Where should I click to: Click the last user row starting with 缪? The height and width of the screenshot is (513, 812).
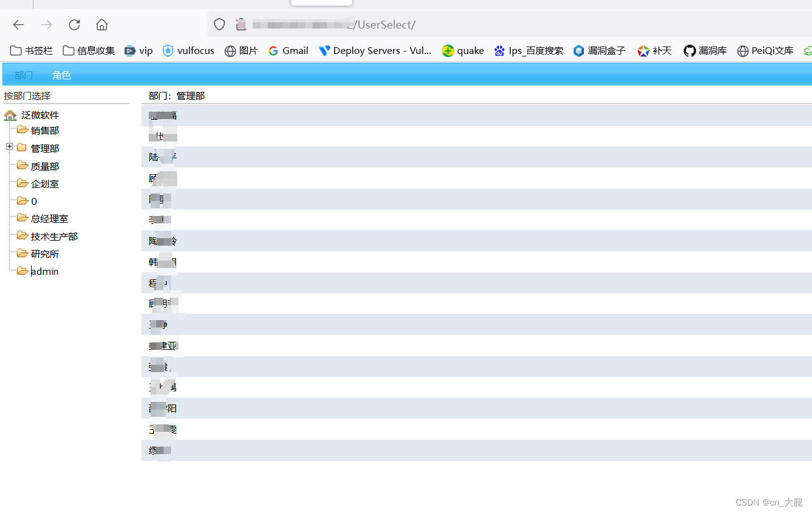tap(477, 450)
